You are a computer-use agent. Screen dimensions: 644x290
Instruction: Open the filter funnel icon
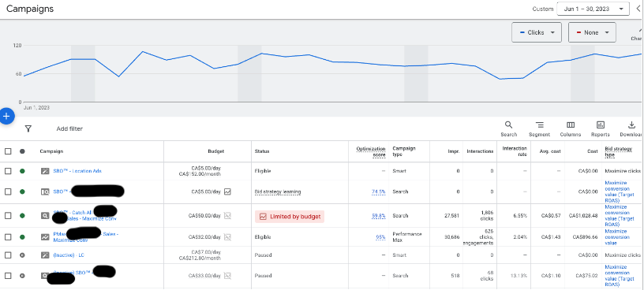(28, 128)
